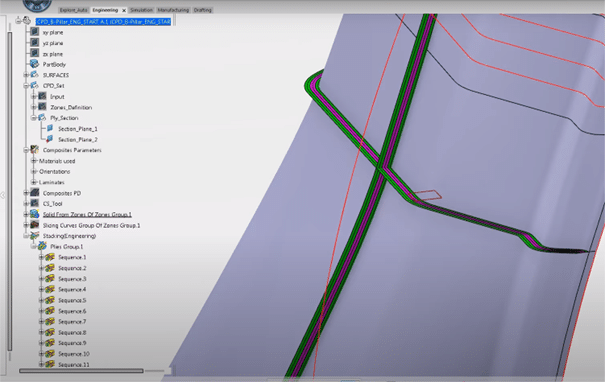Viewport: 605px width, 382px height.
Task: Click the Ply_Section node icon
Action: tap(42, 117)
